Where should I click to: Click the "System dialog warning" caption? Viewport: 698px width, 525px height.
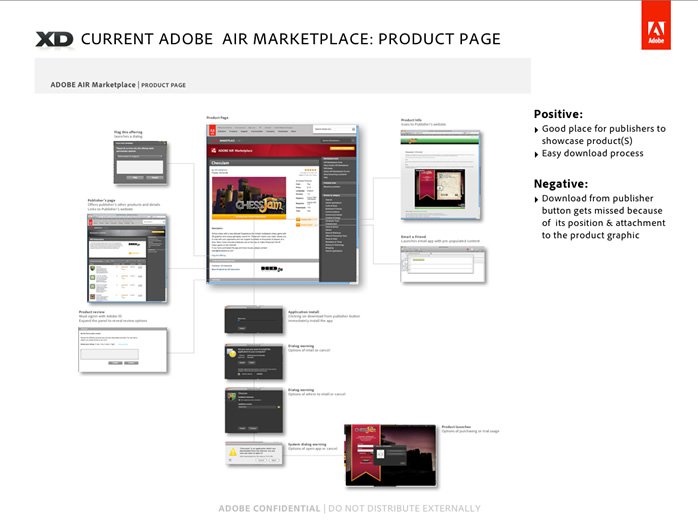307,444
